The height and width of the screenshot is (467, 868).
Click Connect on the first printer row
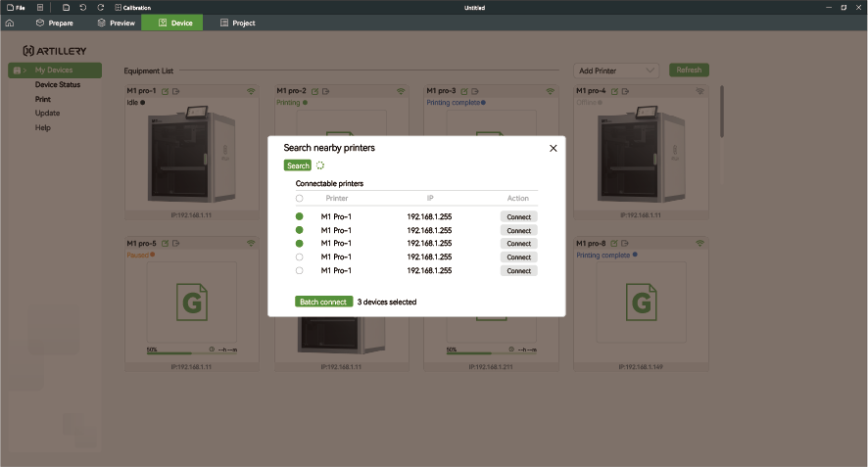518,217
